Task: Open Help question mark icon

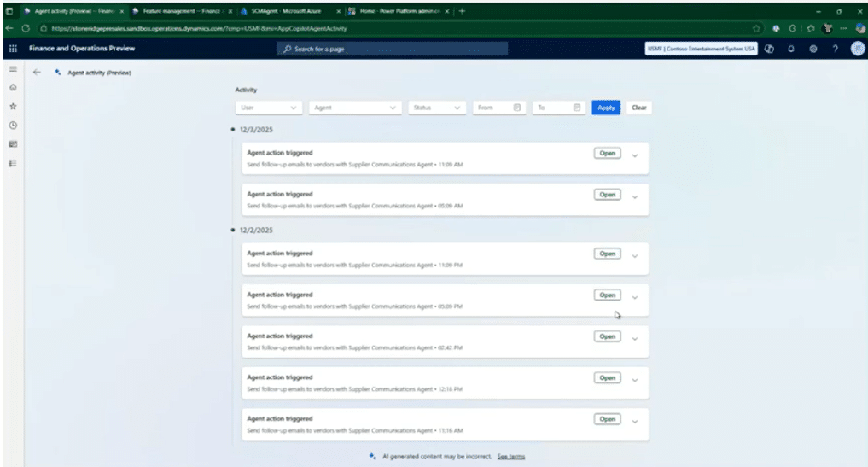Action: pos(835,49)
